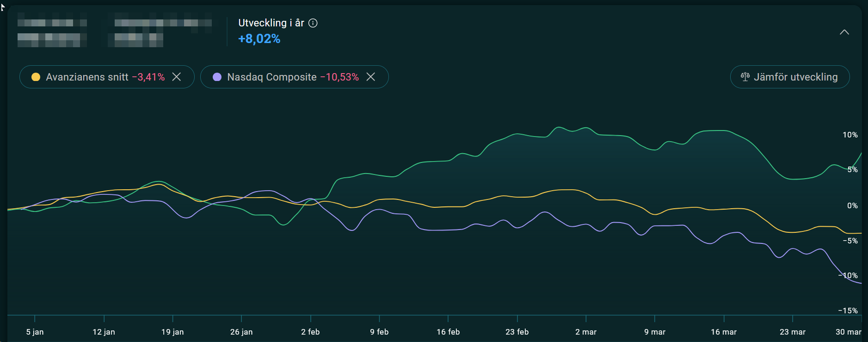Click the −3,41% Avanzianens snitt percentage

click(148, 77)
